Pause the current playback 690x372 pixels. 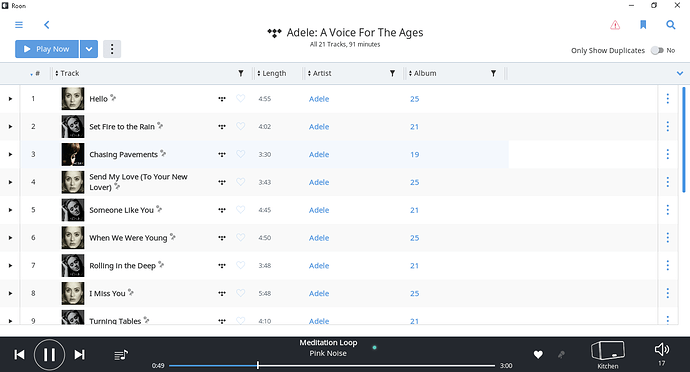(x=49, y=354)
